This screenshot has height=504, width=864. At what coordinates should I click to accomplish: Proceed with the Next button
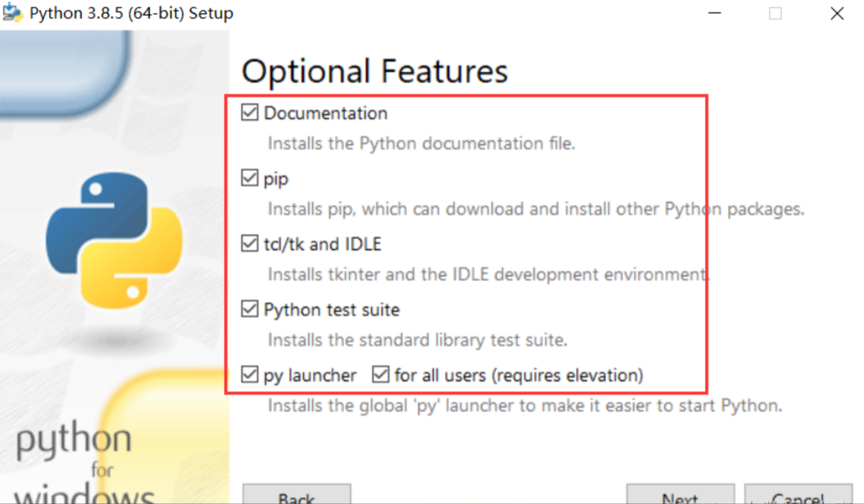(x=680, y=494)
